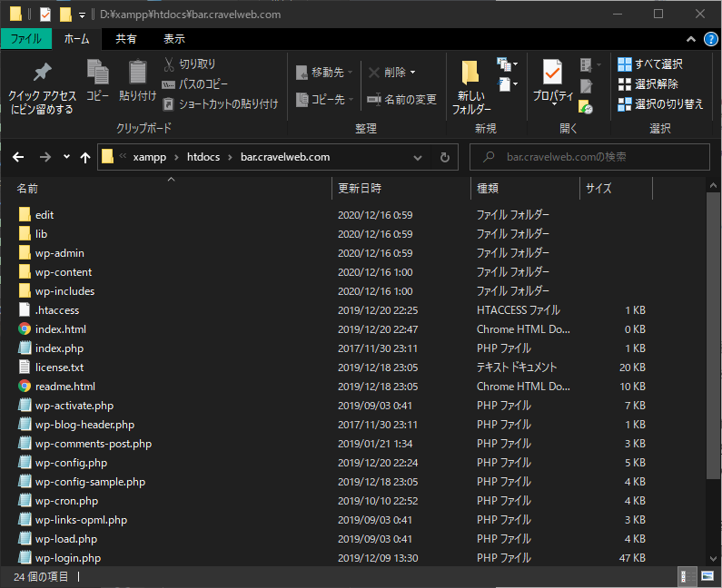Select wp-cron.php file

[x=66, y=501]
